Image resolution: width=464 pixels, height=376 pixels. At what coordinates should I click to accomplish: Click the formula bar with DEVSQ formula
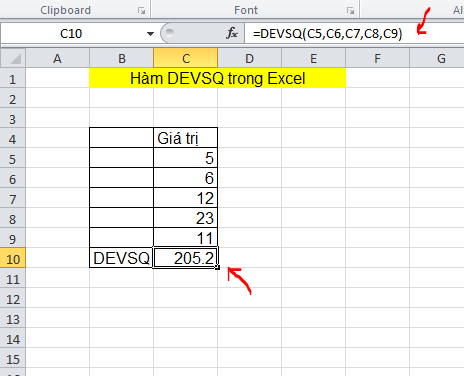(354, 34)
